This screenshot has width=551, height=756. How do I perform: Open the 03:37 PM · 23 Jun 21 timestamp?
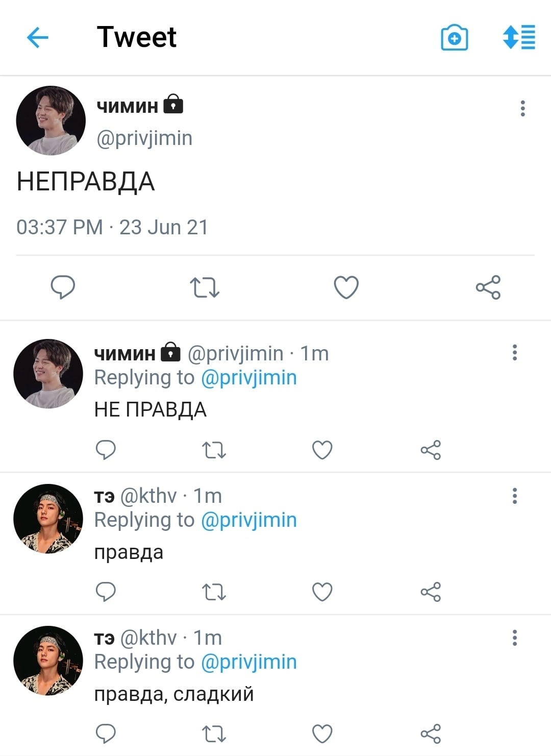coord(112,227)
